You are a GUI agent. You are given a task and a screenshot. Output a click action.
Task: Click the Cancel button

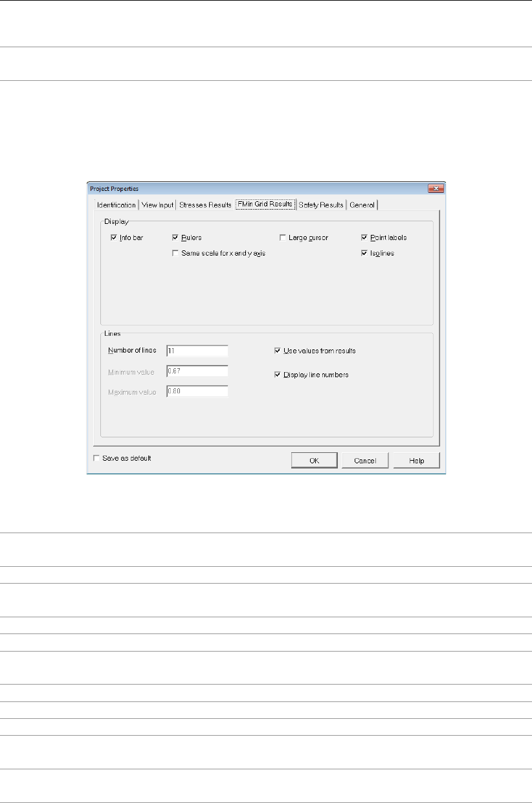click(x=365, y=460)
